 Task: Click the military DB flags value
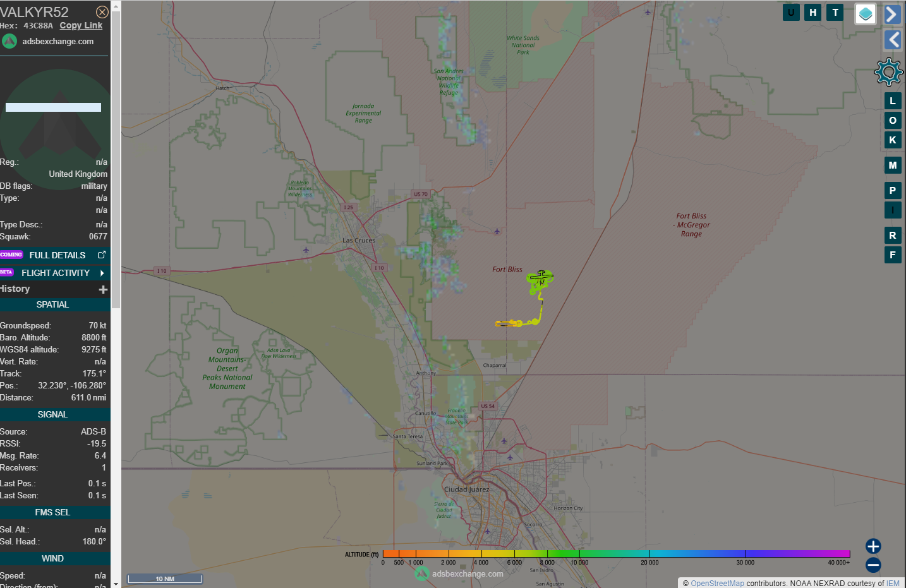coord(94,186)
